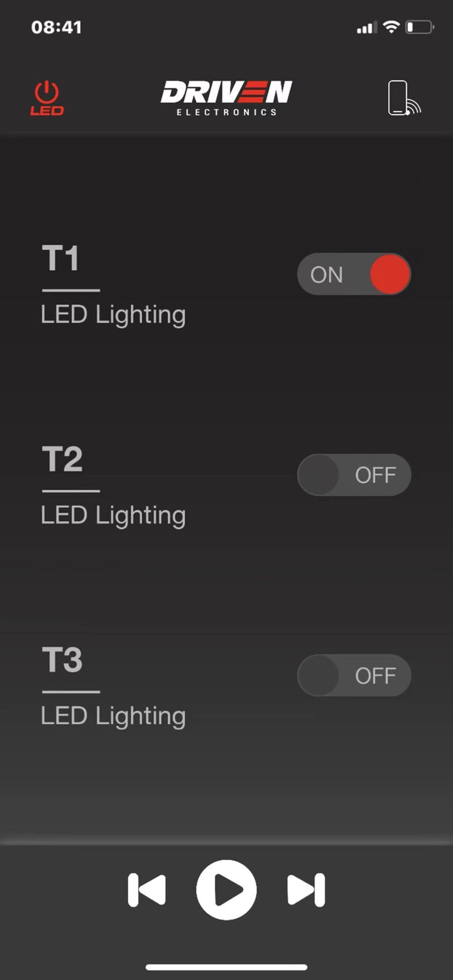The image size is (453, 980).
Task: Tap the LED Lighting text under T3
Action: [x=113, y=716]
